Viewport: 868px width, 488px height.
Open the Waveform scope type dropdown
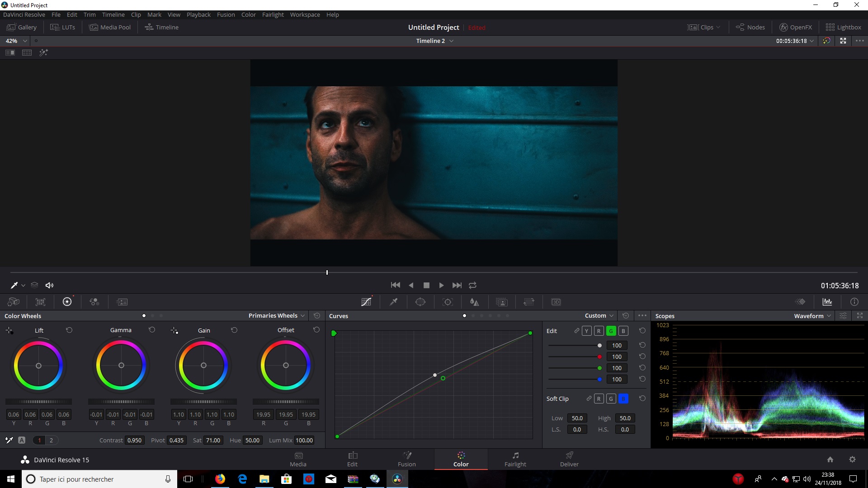(812, 316)
